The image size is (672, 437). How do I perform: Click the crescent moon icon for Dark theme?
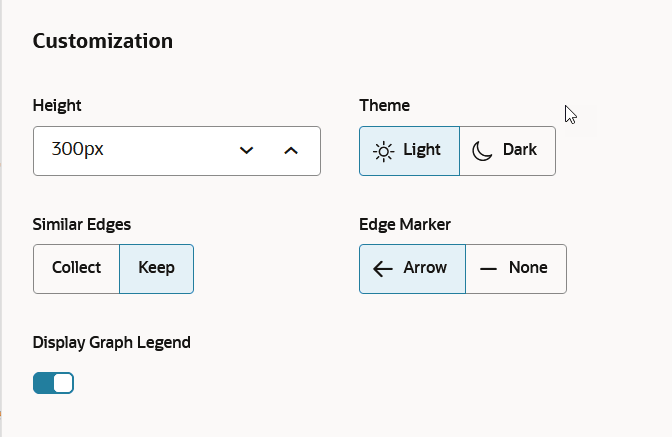tap(482, 151)
